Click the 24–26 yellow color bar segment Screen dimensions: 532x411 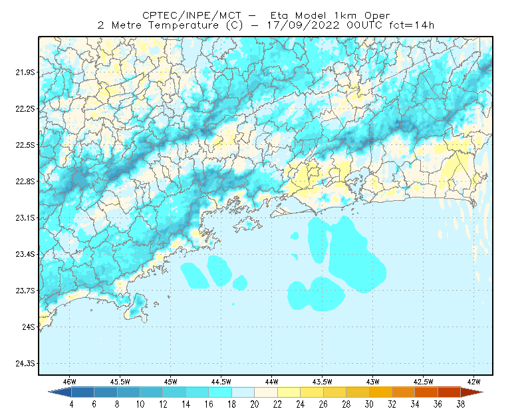tap(312, 392)
